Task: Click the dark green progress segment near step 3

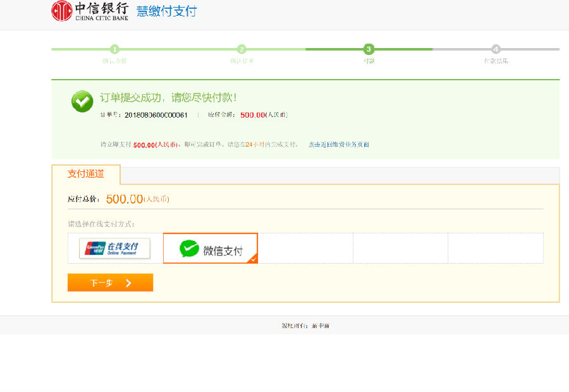Action: (398, 49)
